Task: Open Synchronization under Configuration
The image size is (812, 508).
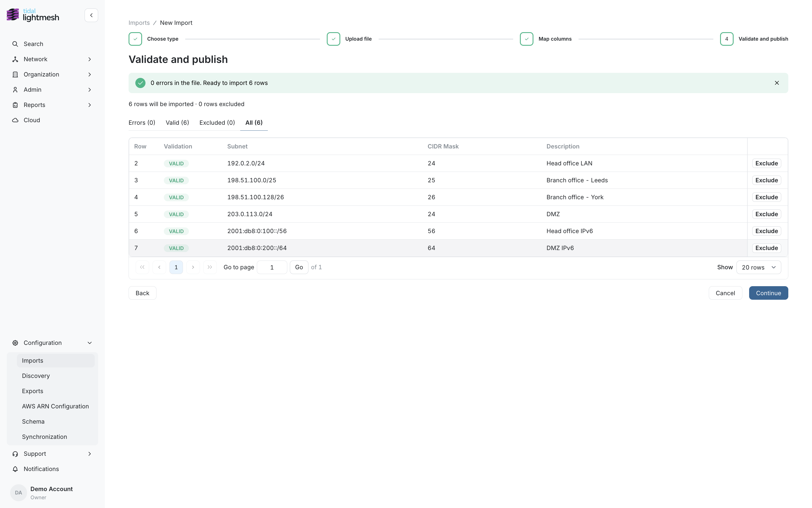Action: pyautogui.click(x=56, y=437)
